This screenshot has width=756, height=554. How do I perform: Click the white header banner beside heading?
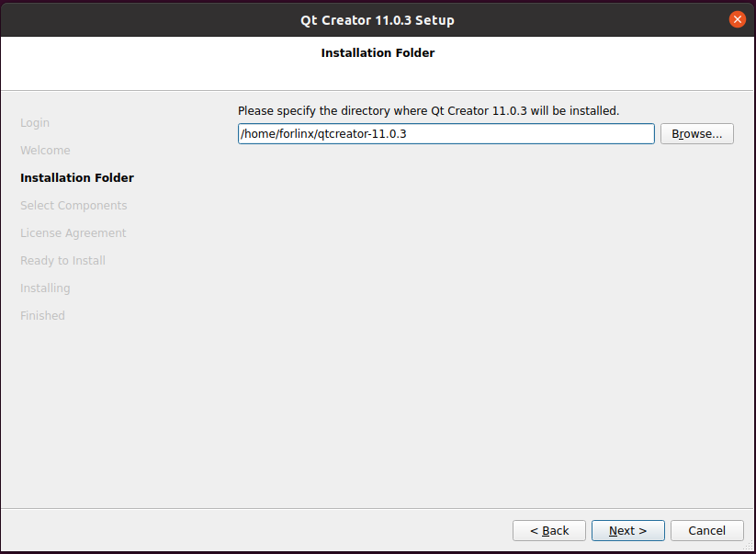point(593,63)
